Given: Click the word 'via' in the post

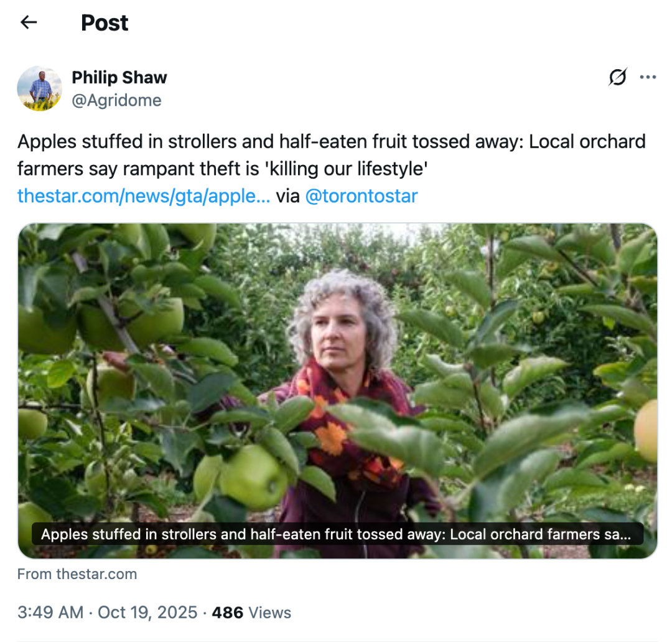Looking at the screenshot, I should pos(287,196).
